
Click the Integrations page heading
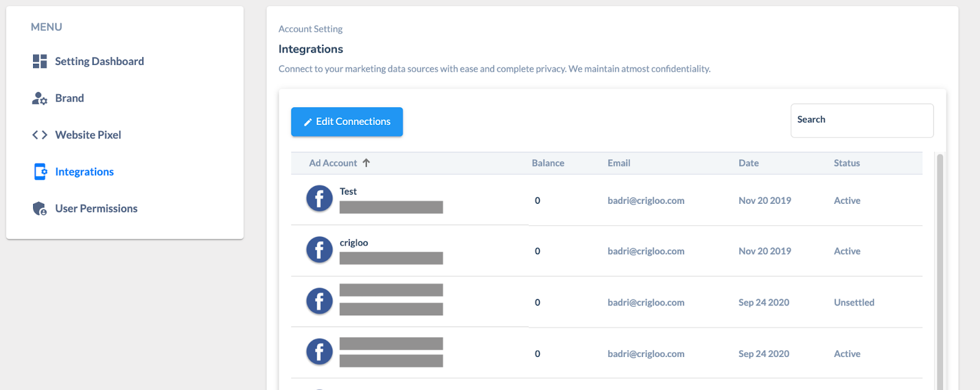[311, 49]
